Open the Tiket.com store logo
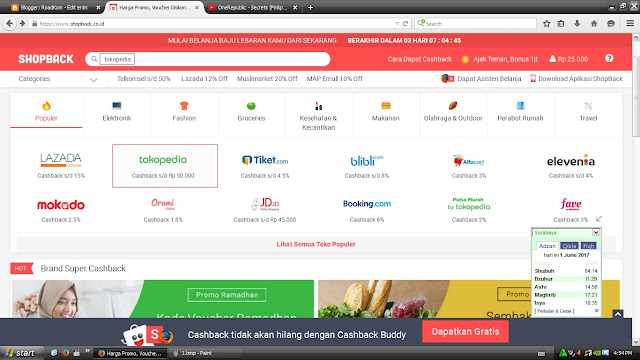The image size is (640, 360). click(x=265, y=160)
